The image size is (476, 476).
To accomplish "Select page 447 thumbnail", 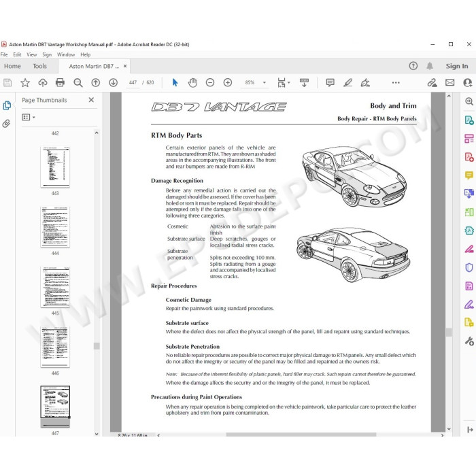I will [55, 407].
